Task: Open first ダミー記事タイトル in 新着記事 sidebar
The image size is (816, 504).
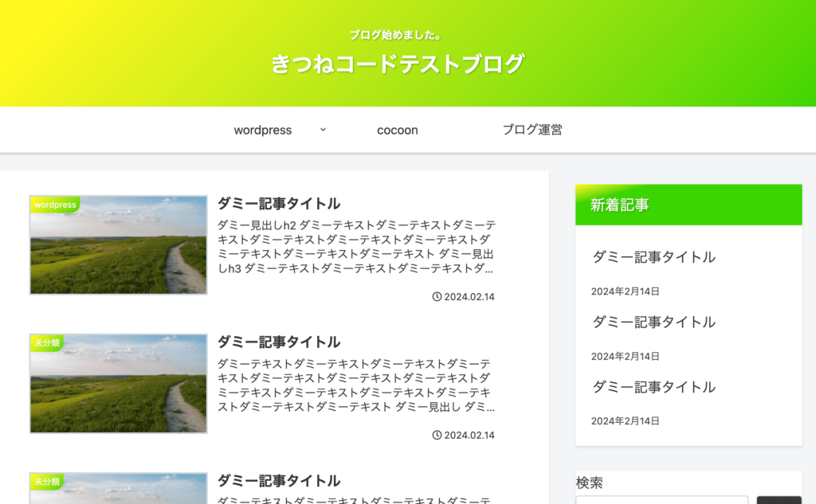Action: point(653,257)
